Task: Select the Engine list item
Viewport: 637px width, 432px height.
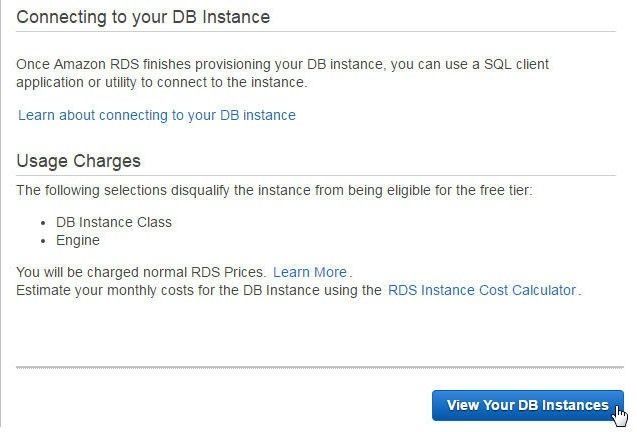Action: click(78, 240)
